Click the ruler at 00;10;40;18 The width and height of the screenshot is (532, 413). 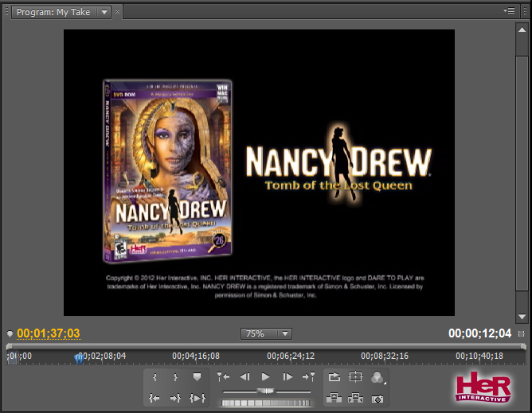(x=479, y=356)
